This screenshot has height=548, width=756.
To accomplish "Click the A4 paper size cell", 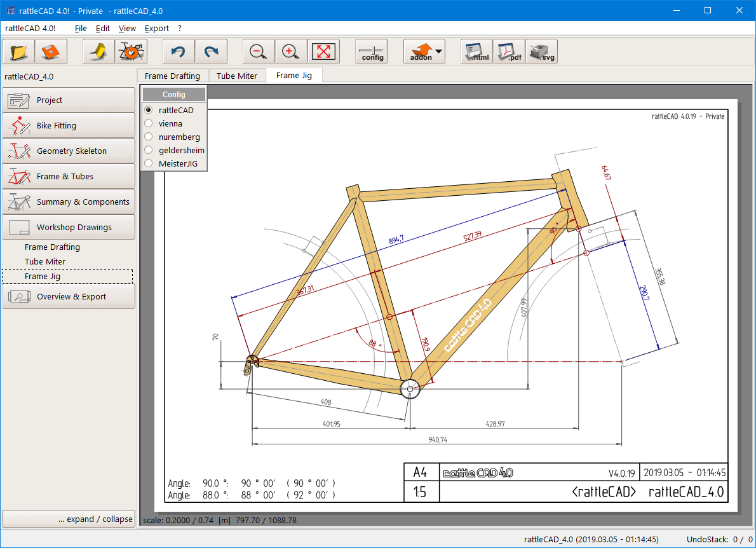I will 421,472.
